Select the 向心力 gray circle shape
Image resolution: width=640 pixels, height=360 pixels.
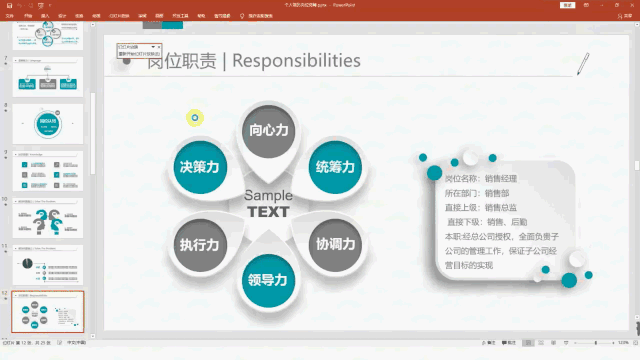(x=269, y=131)
